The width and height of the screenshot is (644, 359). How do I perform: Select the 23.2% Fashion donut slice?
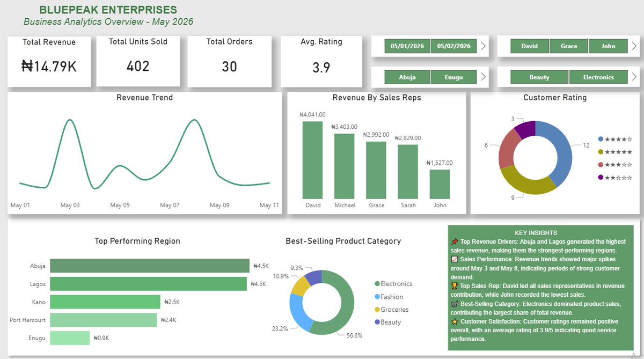click(x=299, y=314)
